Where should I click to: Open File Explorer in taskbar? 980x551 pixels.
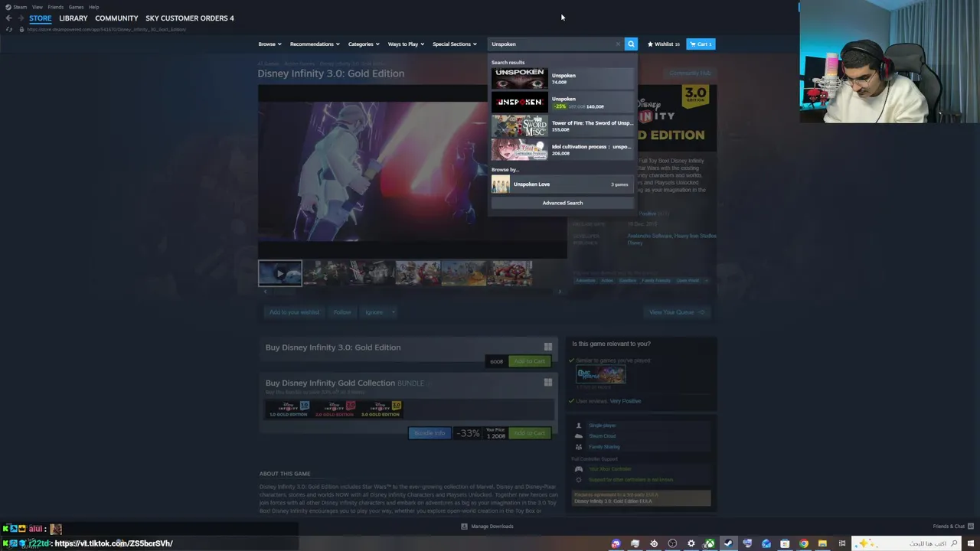(822, 543)
